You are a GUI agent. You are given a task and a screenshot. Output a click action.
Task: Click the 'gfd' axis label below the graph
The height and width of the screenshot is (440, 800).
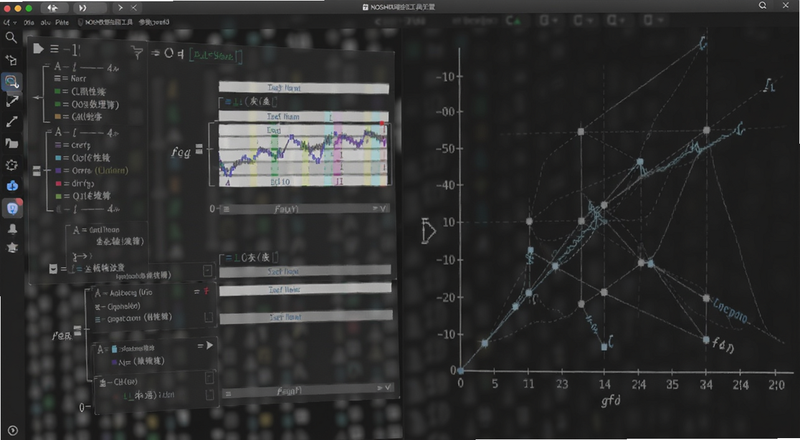(x=610, y=400)
